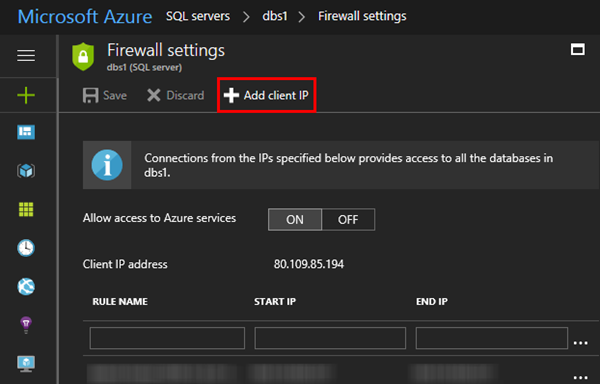Image resolution: width=600 pixels, height=384 pixels.
Task: Click the purple lightbulb icon in the sidebar
Action: (x=26, y=325)
